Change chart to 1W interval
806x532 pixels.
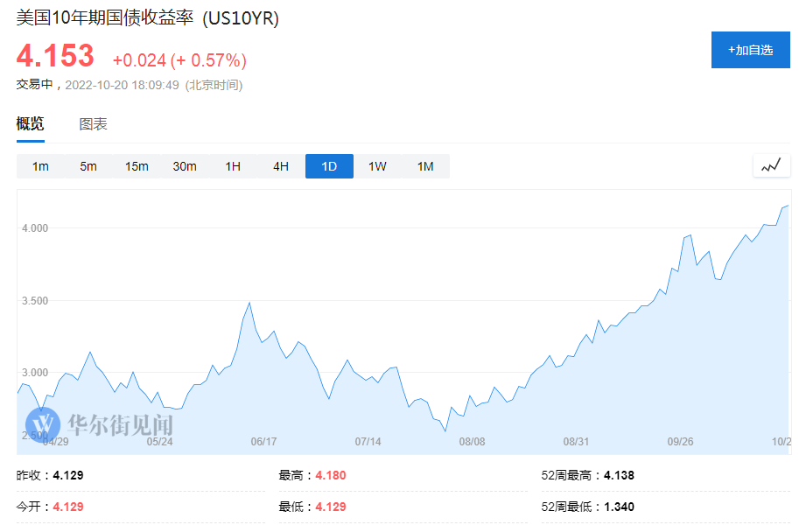pyautogui.click(x=377, y=166)
